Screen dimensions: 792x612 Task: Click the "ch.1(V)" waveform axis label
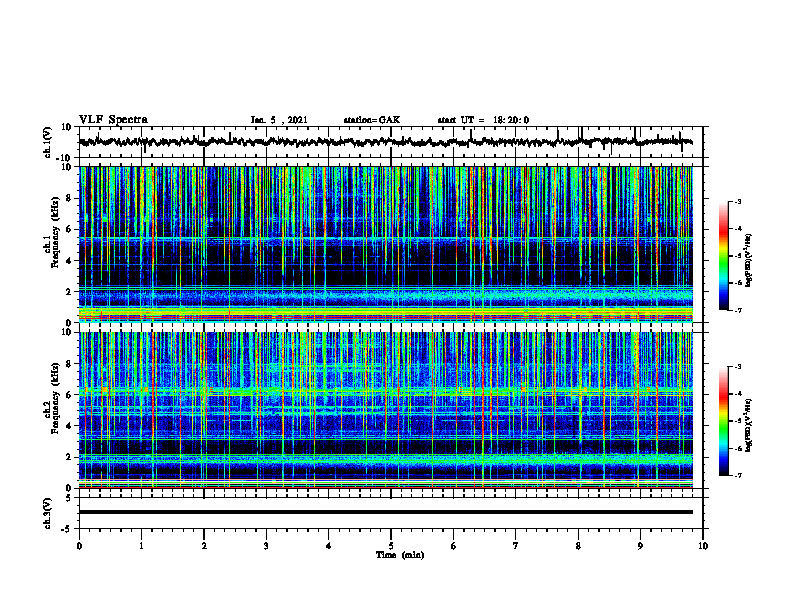point(48,142)
